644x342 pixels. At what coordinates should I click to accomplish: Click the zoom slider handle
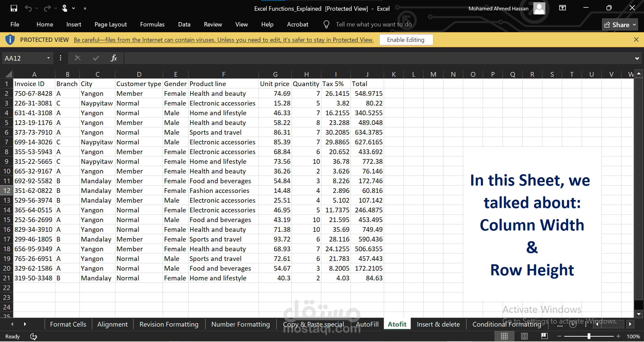point(589,336)
